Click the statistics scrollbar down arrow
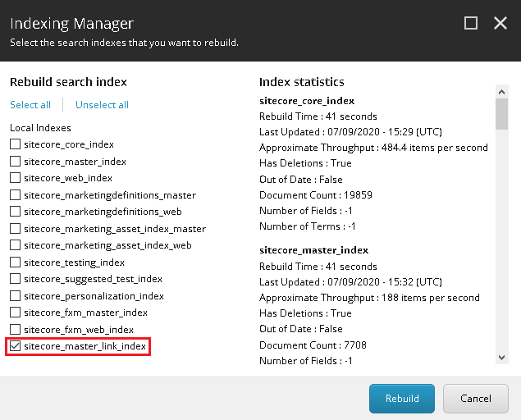This screenshot has width=521, height=420. (502, 358)
